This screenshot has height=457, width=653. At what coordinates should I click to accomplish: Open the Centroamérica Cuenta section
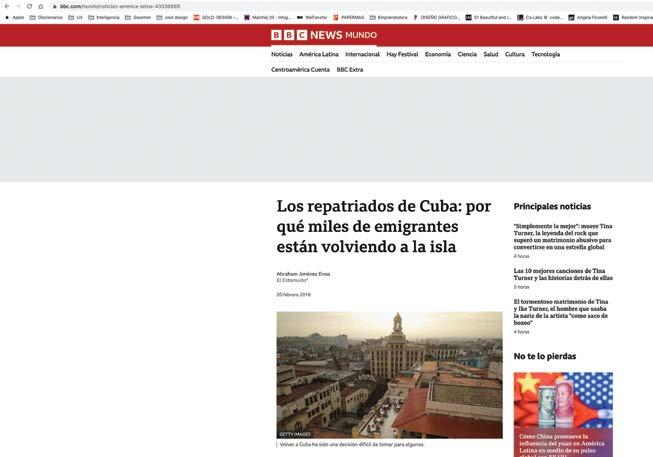[x=300, y=70]
